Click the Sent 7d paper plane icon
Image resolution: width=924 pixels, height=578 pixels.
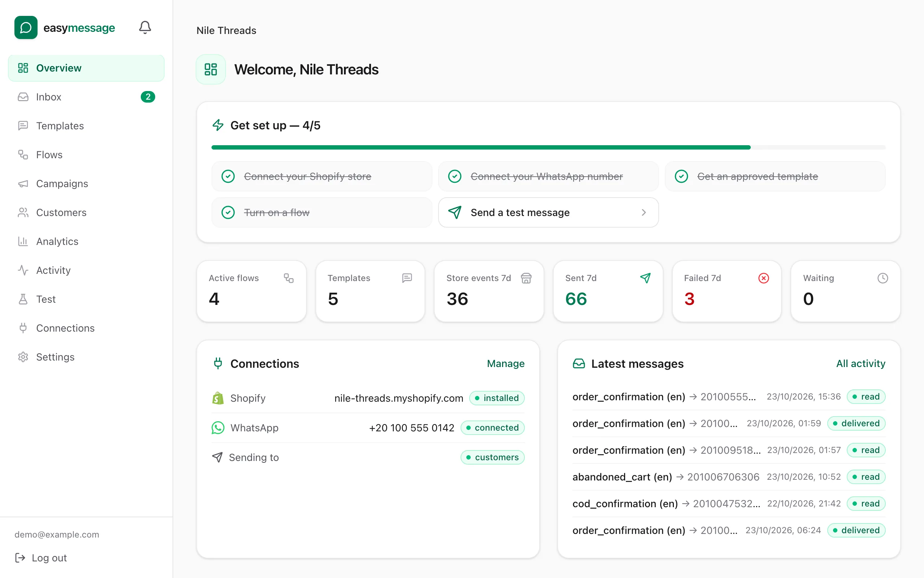pos(645,278)
